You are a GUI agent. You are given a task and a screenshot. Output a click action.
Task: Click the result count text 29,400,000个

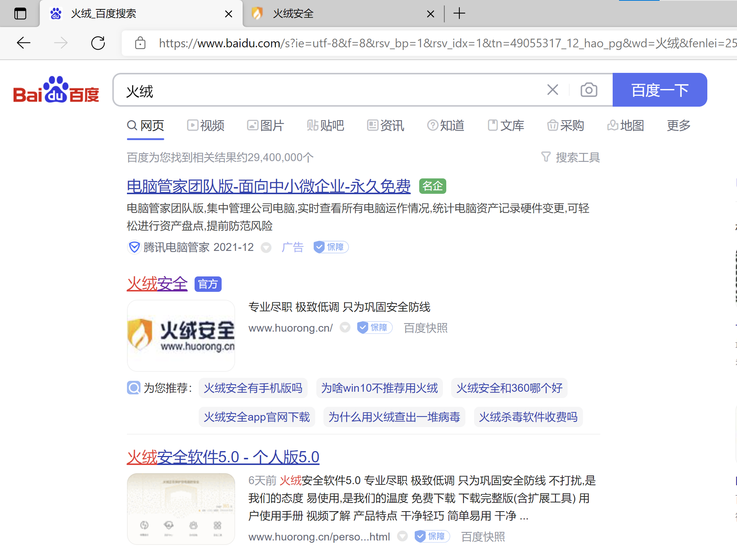pos(281,157)
